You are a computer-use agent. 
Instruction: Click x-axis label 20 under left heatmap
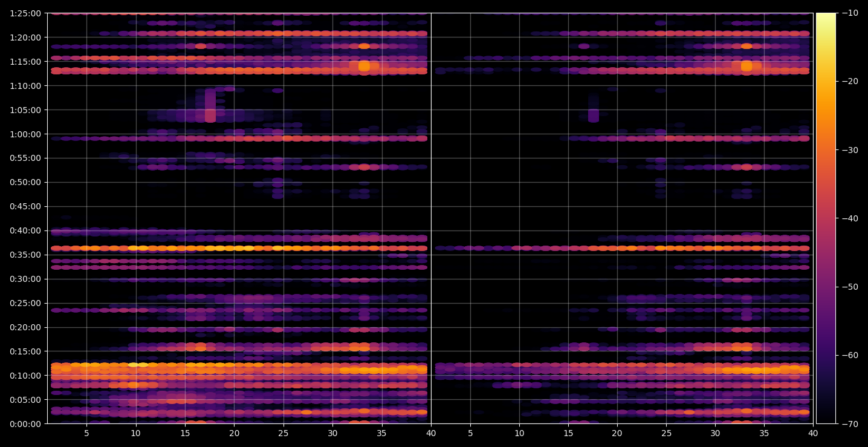[234, 433]
